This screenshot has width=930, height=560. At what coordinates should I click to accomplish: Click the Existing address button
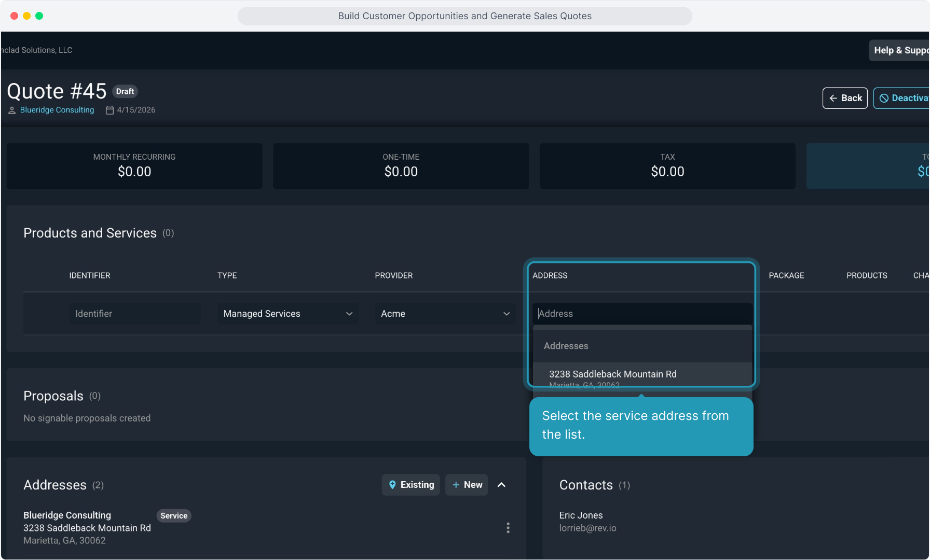tap(411, 485)
